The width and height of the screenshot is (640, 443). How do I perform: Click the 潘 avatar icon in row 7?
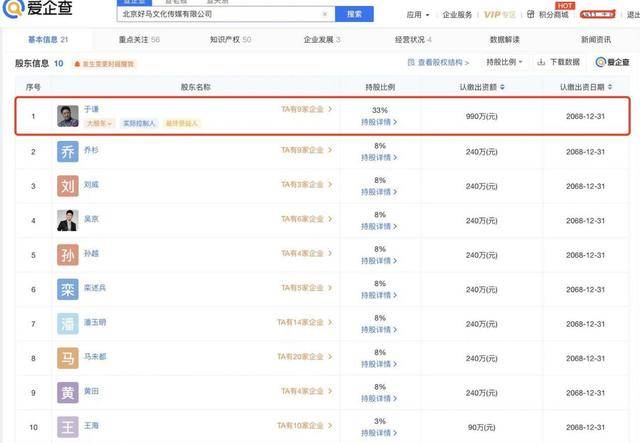tap(68, 324)
